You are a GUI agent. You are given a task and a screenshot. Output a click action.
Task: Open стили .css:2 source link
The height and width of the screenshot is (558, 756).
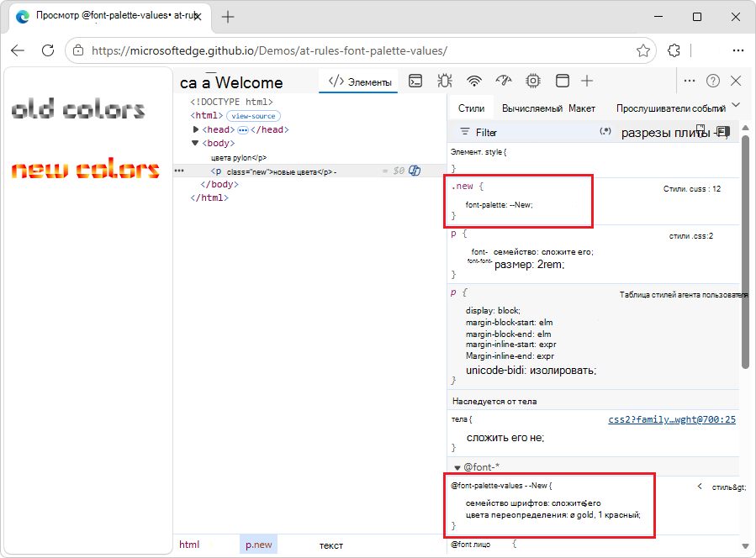click(x=691, y=236)
